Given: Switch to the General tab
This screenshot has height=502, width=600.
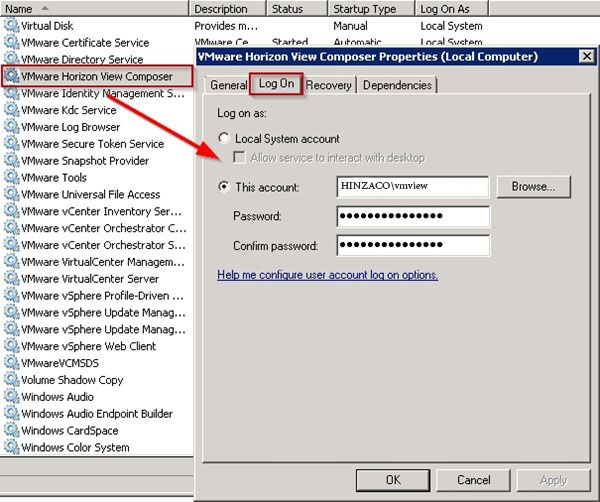Looking at the screenshot, I should point(227,86).
